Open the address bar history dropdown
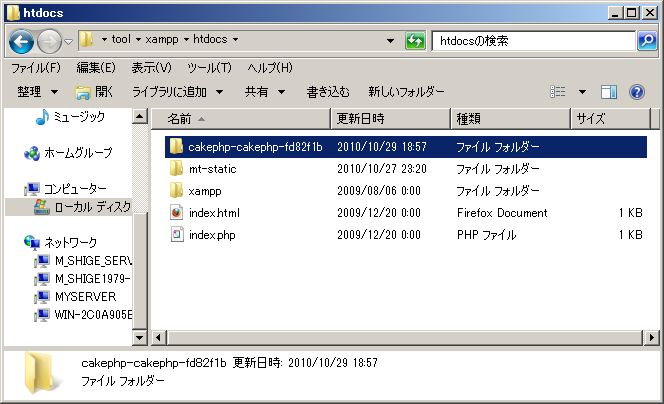The image size is (664, 404). [x=390, y=41]
